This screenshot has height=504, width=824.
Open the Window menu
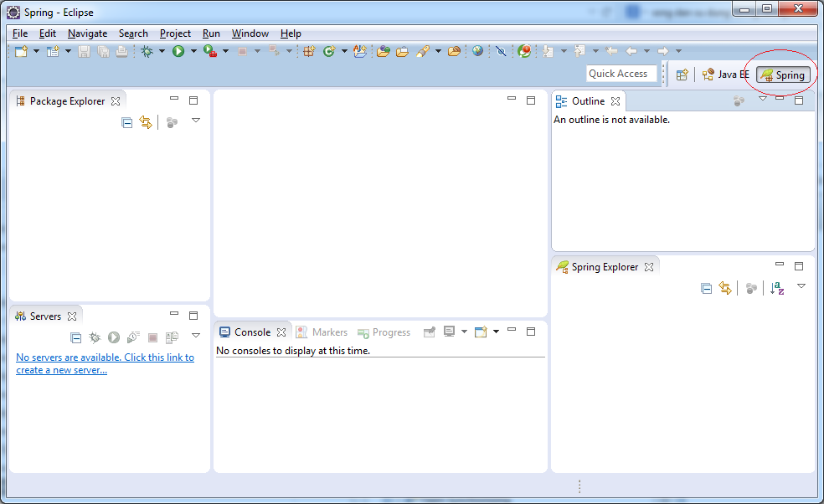(250, 33)
